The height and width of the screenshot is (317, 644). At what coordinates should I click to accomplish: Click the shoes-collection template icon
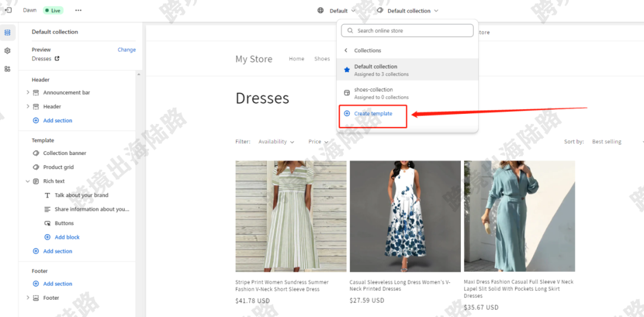[x=346, y=93]
